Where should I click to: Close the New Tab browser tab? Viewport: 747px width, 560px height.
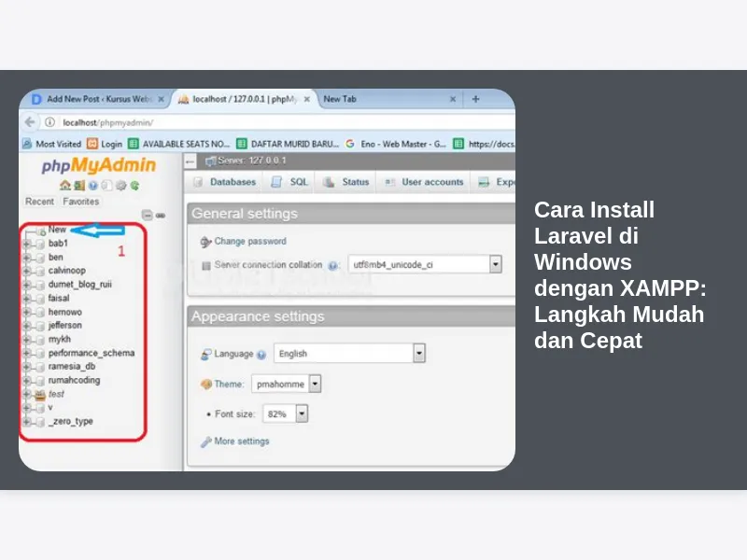point(453,99)
